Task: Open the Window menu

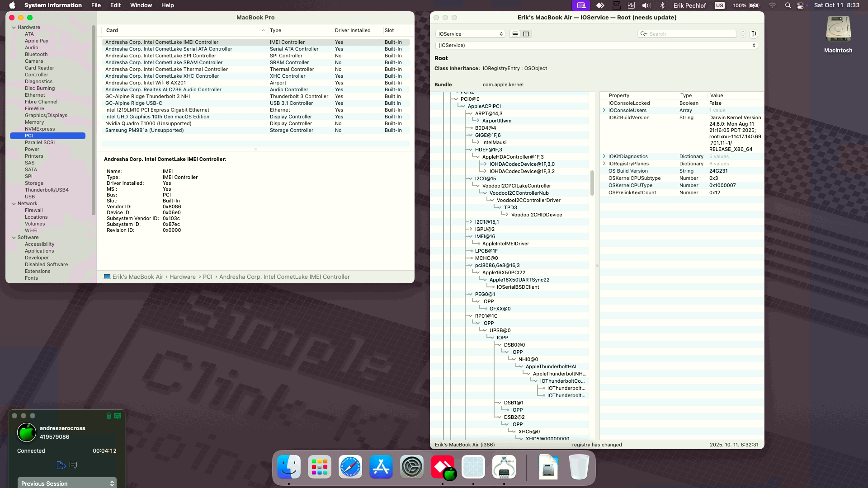Action: coord(141,5)
